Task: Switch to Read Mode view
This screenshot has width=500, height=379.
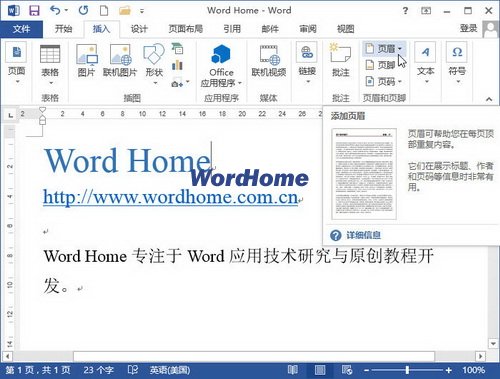Action: point(293,370)
